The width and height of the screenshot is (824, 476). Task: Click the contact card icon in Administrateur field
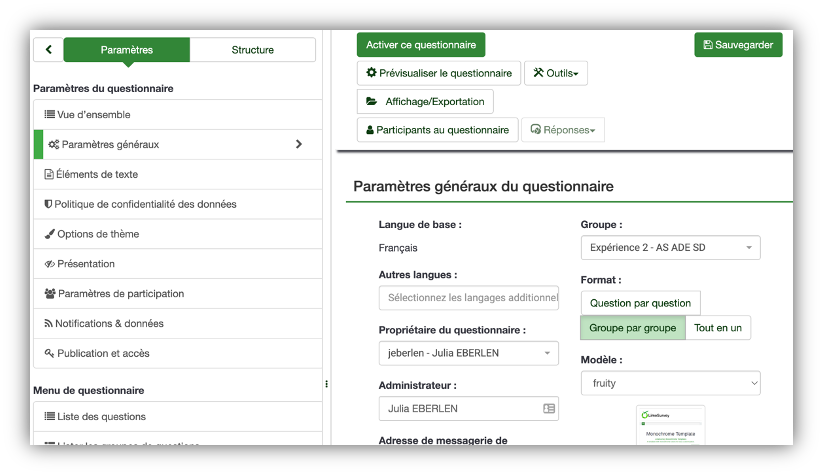pyautogui.click(x=549, y=408)
